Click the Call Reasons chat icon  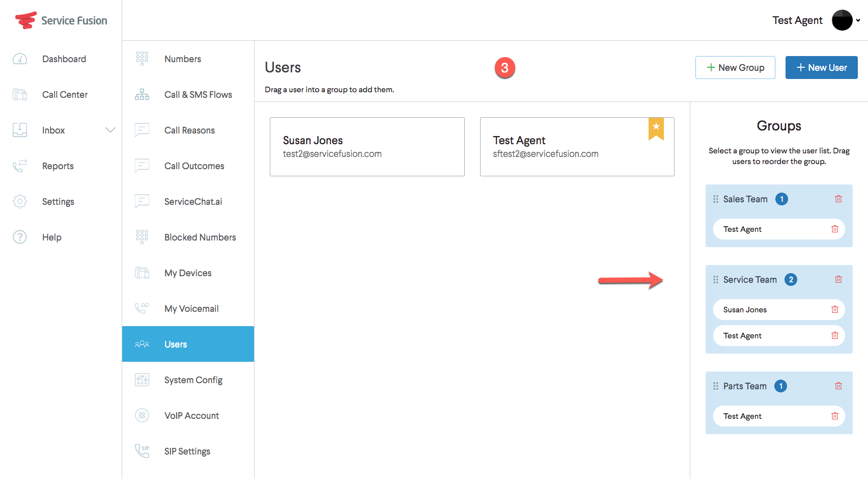click(x=142, y=130)
